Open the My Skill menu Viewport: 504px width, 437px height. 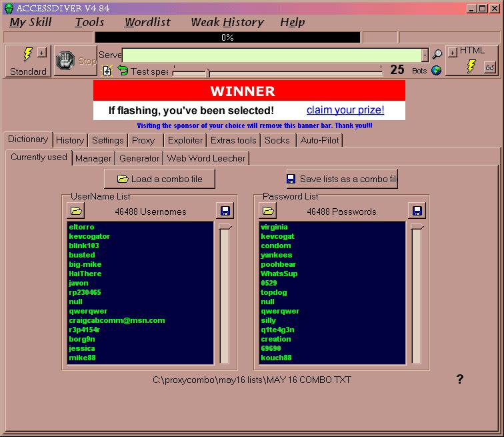31,22
